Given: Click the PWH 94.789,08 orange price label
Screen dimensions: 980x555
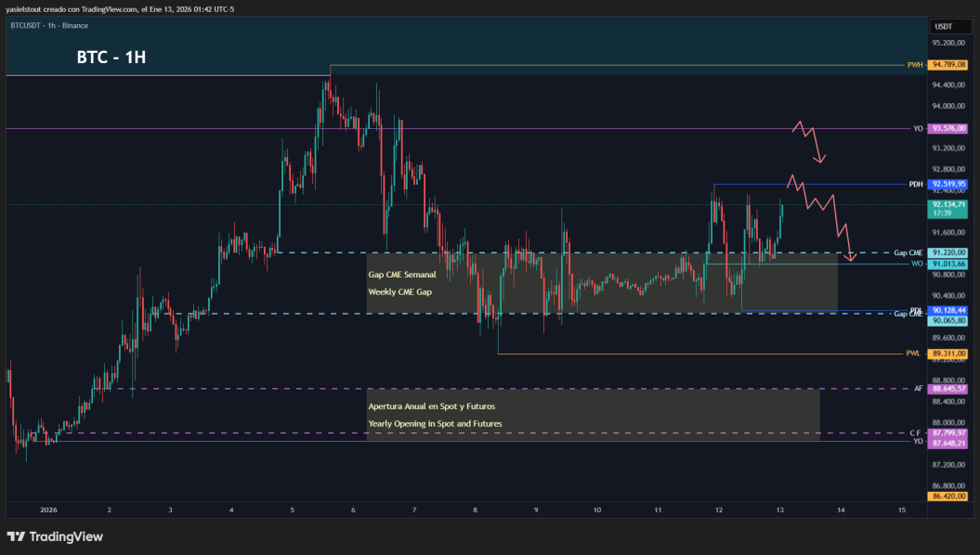Looking at the screenshot, I should point(948,64).
